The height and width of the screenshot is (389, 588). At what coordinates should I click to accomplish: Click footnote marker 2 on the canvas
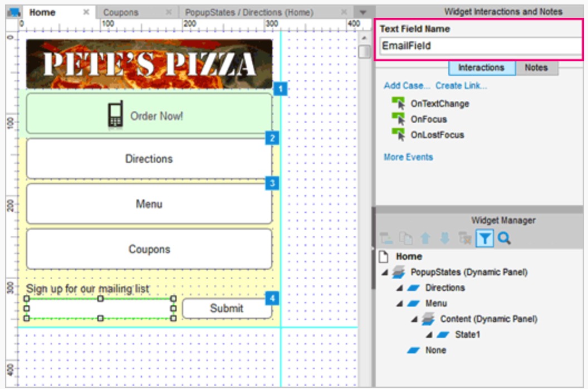pos(272,138)
